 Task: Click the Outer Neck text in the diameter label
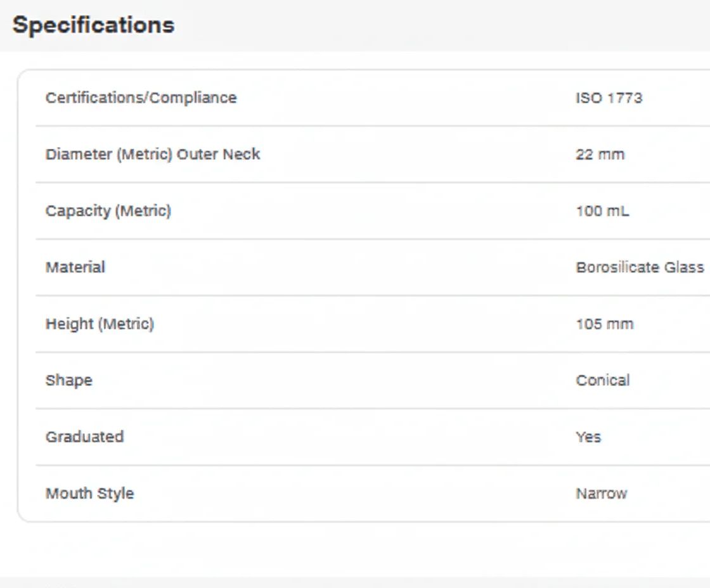pyautogui.click(x=218, y=155)
